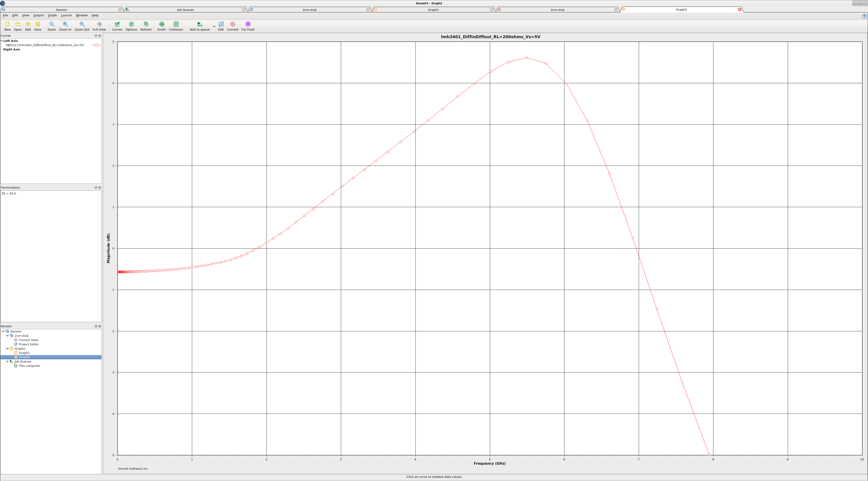Screen dimensions: 868x481
Task: Open help via the question mark icon
Action: point(864,16)
